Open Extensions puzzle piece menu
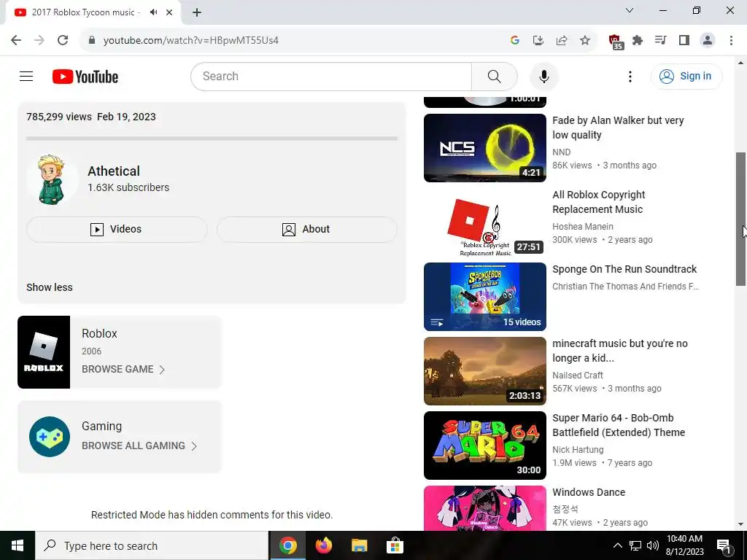This screenshot has width=747, height=560. point(638,40)
